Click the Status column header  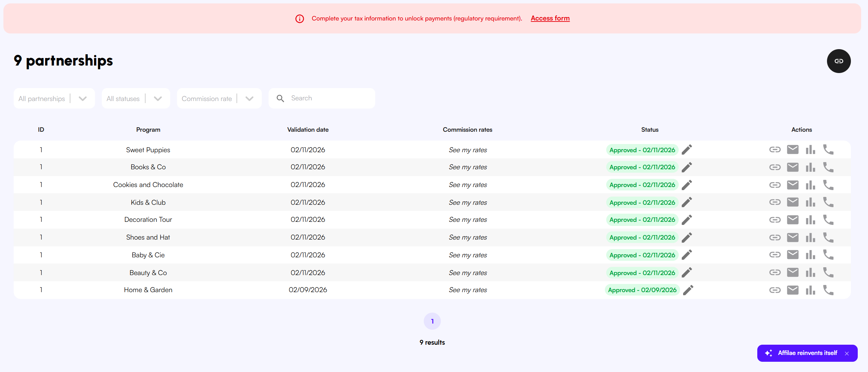[650, 130]
